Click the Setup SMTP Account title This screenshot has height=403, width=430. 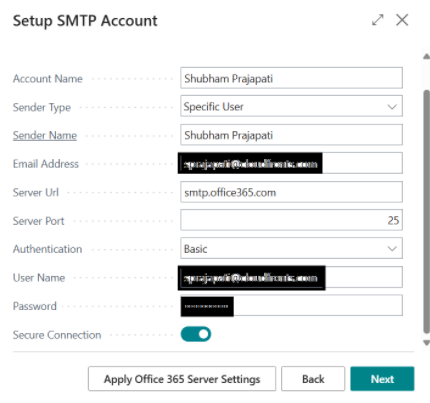tap(85, 21)
